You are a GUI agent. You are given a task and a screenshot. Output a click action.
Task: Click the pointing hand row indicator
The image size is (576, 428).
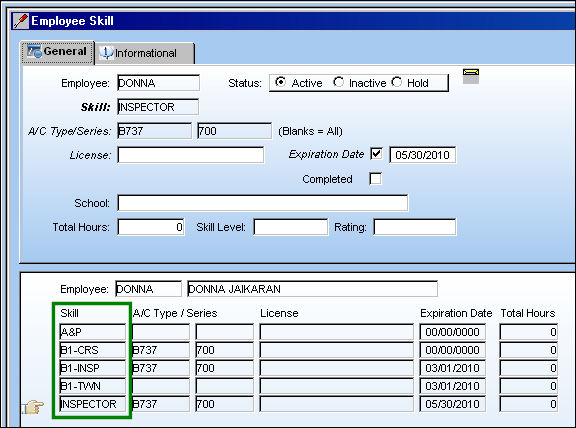click(x=33, y=406)
